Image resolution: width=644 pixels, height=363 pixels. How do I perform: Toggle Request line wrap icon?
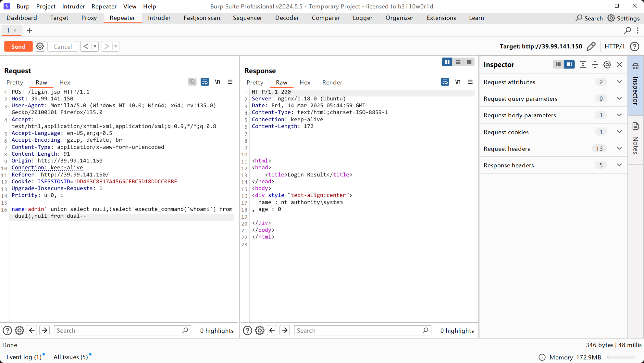pos(205,82)
